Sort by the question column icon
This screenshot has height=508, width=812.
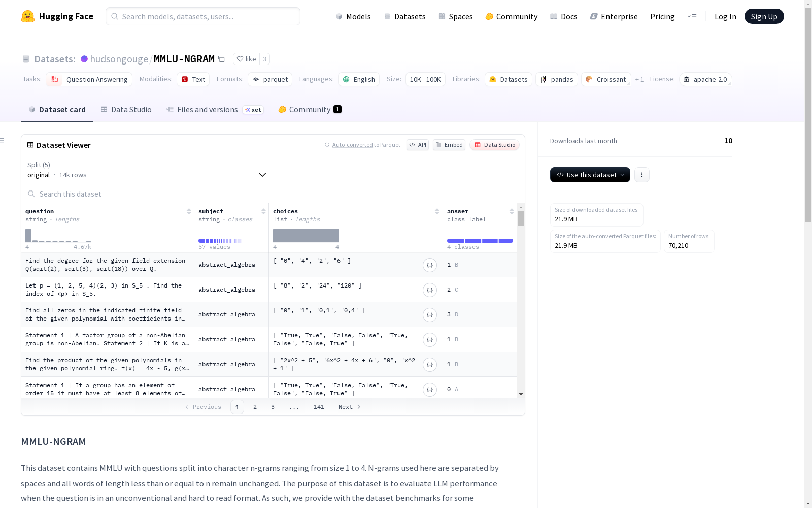pyautogui.click(x=189, y=211)
